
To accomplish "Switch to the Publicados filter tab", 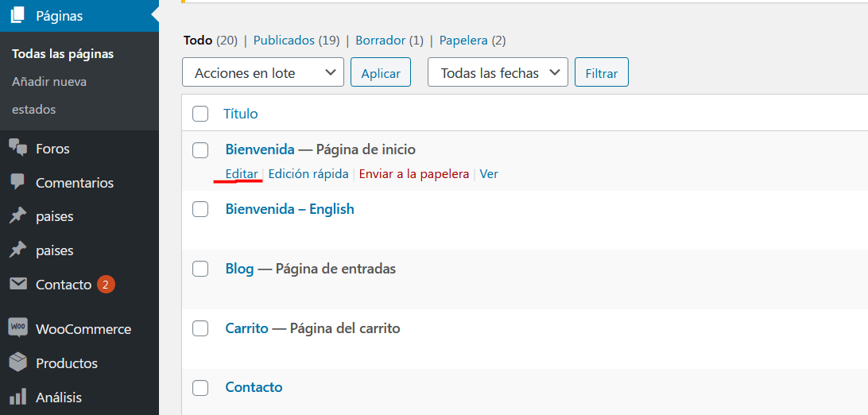I will click(x=284, y=41).
